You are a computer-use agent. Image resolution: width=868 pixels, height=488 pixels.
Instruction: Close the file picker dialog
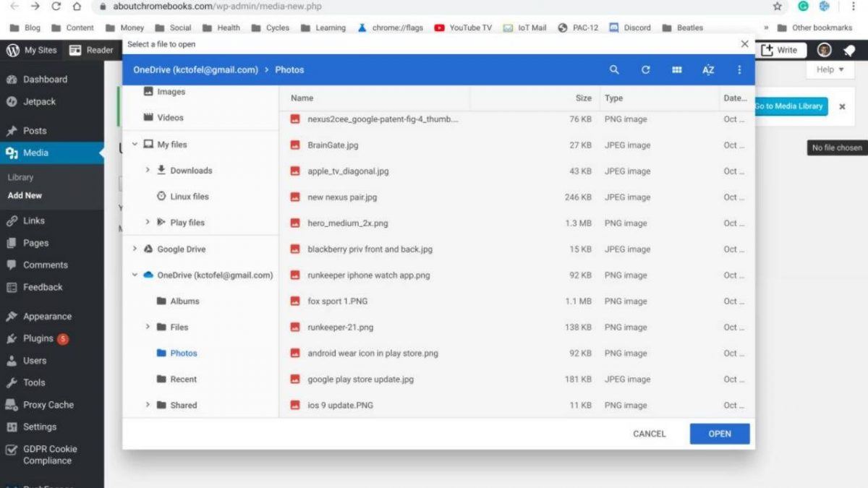tap(744, 44)
